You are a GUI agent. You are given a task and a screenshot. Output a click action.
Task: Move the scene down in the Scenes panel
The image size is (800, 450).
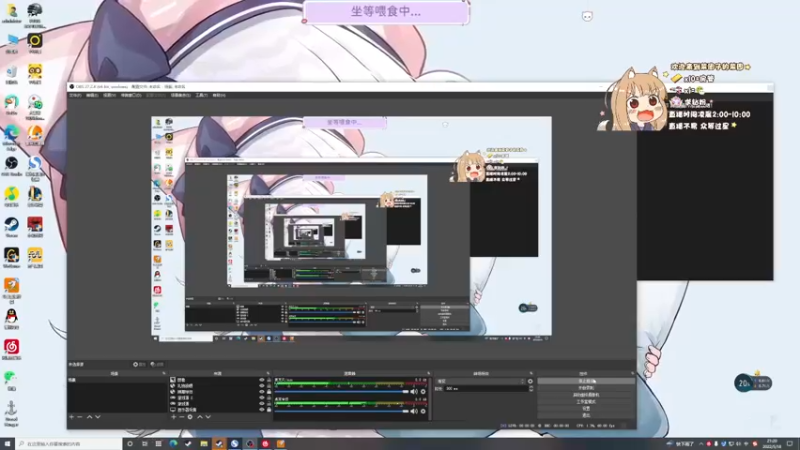point(97,417)
